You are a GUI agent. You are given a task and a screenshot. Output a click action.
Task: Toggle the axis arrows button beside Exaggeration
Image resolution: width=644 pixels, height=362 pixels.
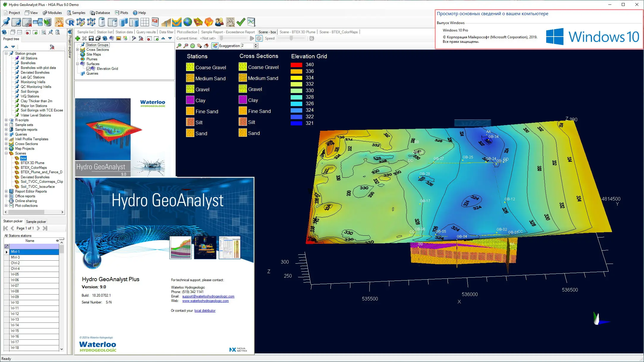pyautogui.click(x=215, y=46)
